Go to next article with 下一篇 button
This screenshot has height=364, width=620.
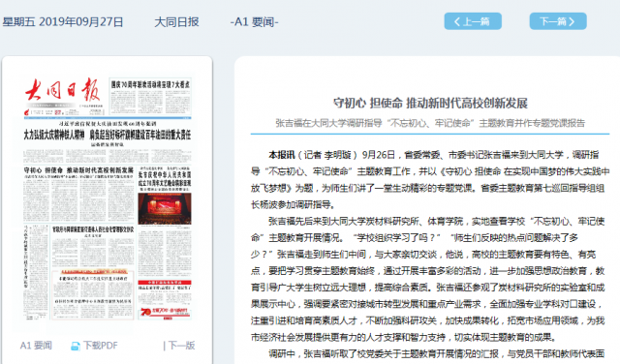point(558,21)
